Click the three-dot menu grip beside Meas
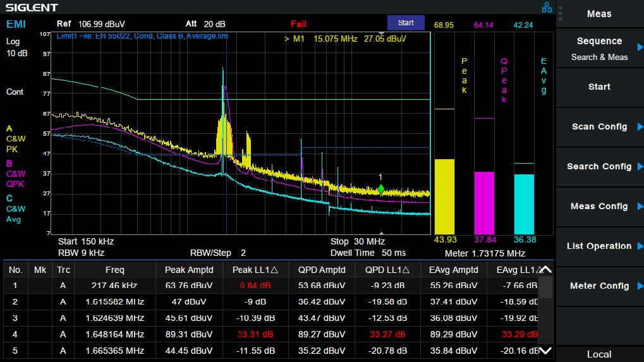 pyautogui.click(x=561, y=14)
